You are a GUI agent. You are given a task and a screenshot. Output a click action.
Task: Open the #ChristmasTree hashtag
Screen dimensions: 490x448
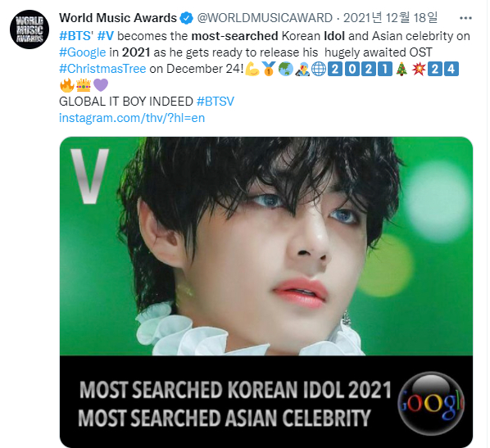pos(102,69)
